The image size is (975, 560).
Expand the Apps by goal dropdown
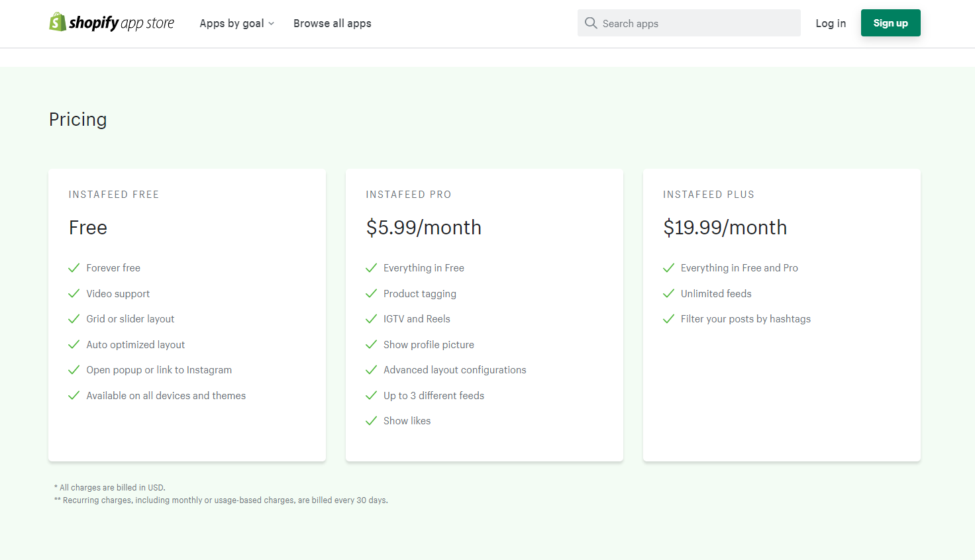(232, 23)
